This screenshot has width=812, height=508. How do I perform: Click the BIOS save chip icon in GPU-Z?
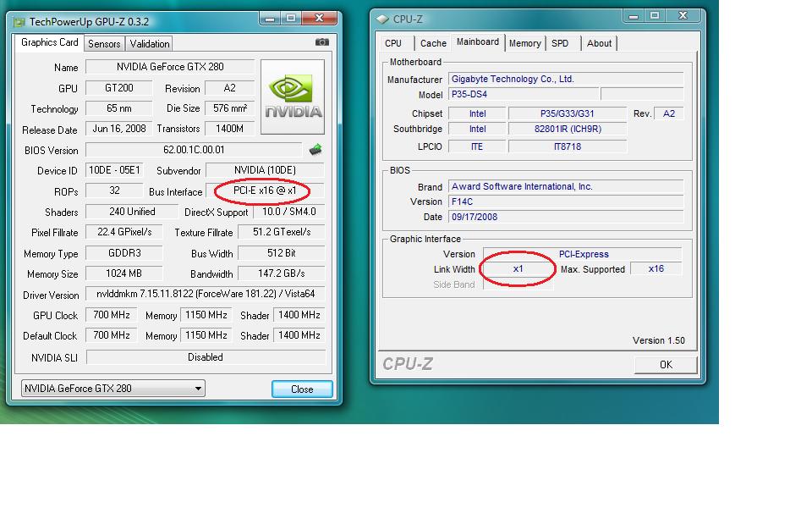315,150
